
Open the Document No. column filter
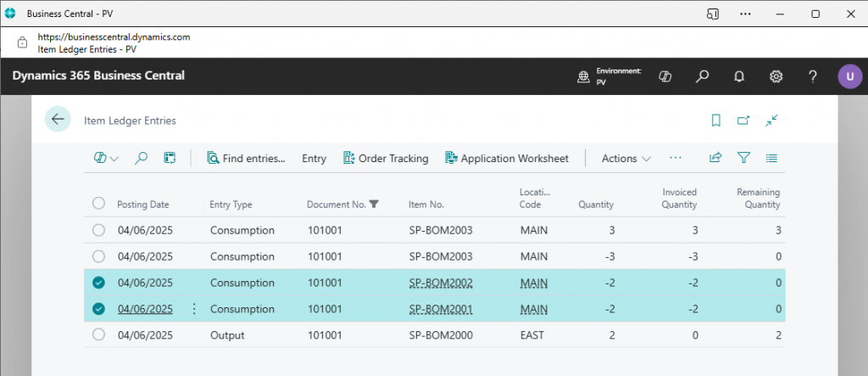click(x=375, y=204)
